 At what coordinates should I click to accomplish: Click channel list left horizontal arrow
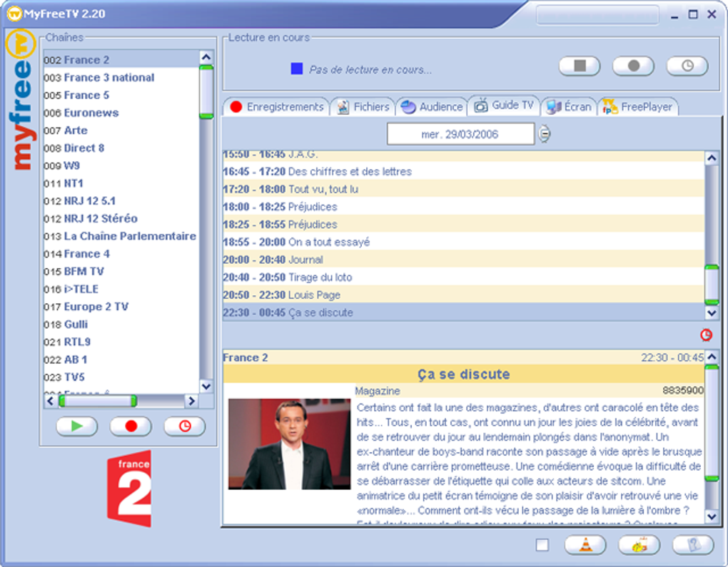(51, 401)
